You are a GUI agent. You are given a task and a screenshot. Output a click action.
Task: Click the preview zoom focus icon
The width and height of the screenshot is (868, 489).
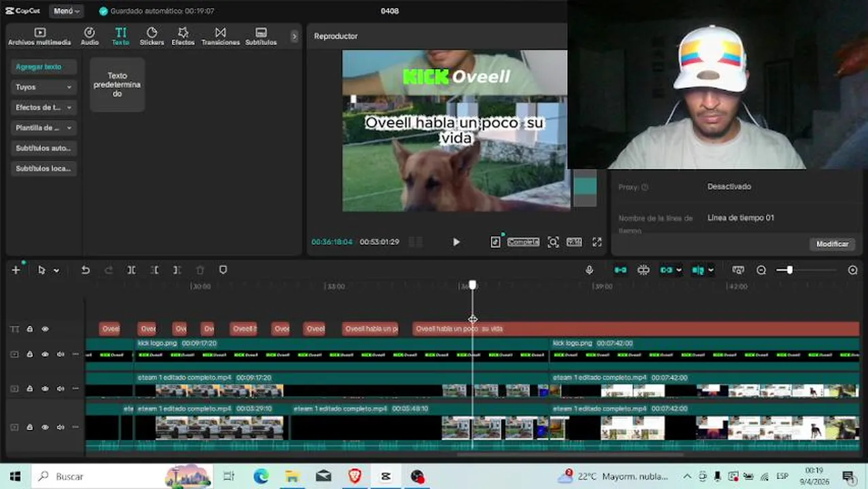[x=553, y=242]
